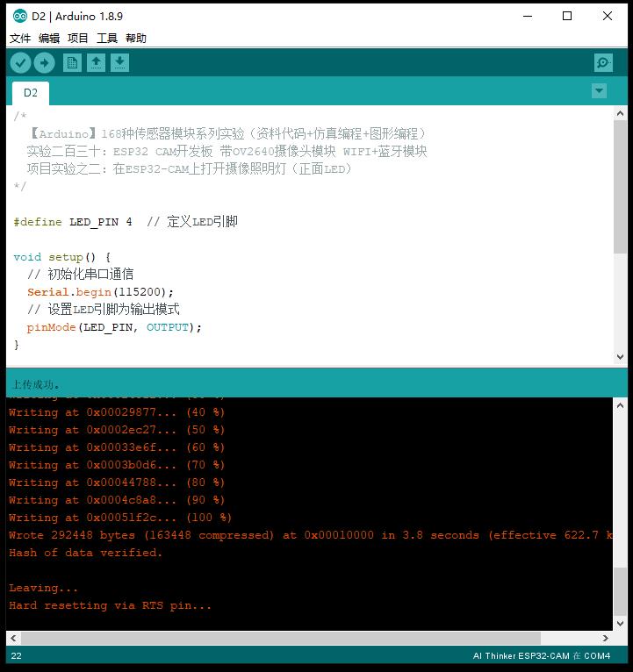Click the editor vertical scrollbar thumb
The height and width of the screenshot is (672, 633).
click(620, 187)
